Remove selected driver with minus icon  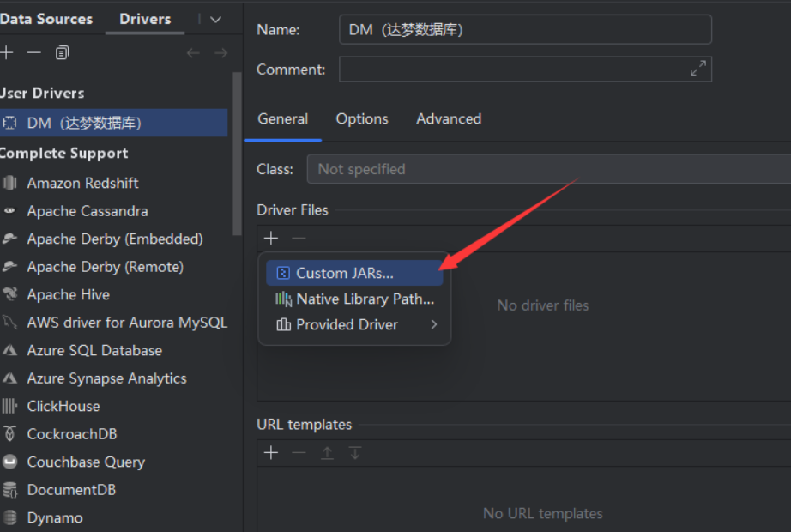(33, 52)
